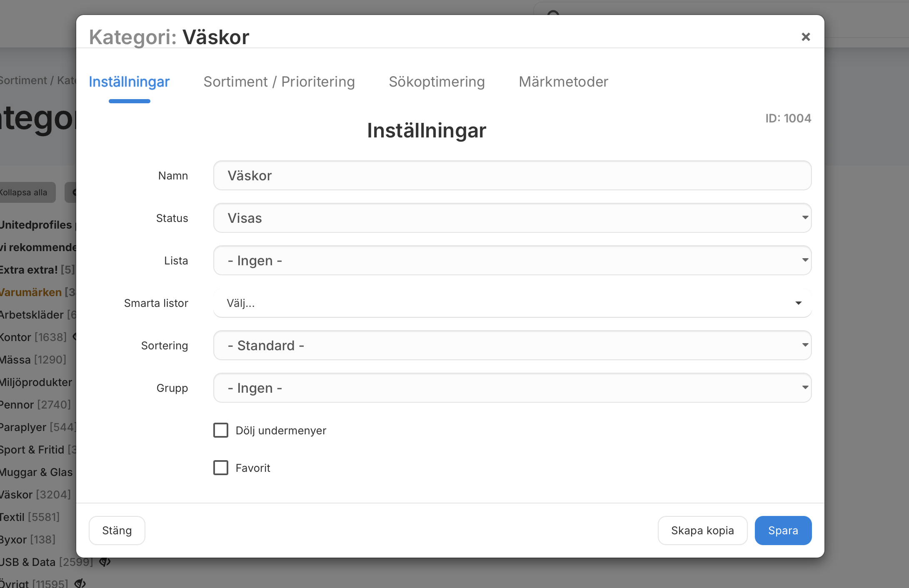This screenshot has height=588, width=909.
Task: Select Muggar & Glas in the background list
Action: pyautogui.click(x=37, y=472)
